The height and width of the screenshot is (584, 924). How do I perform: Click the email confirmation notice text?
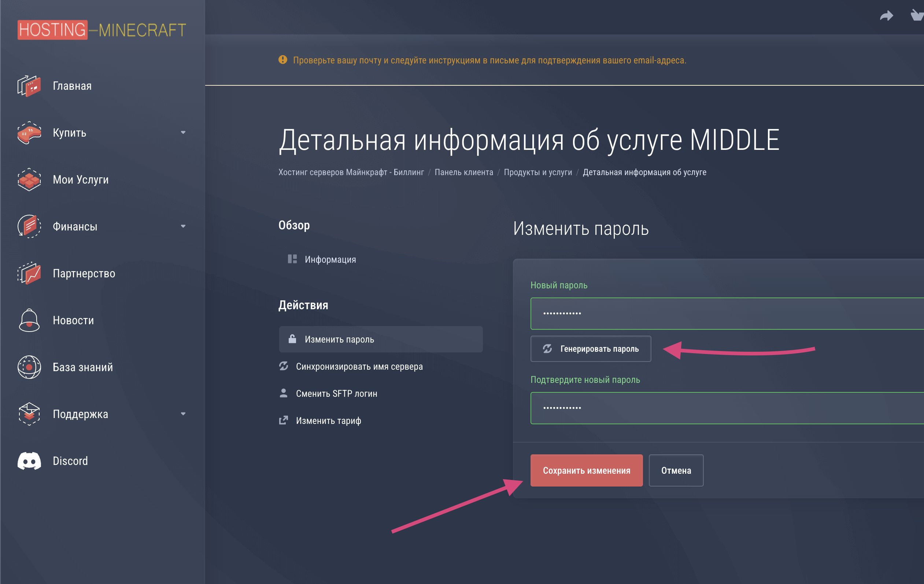pyautogui.click(x=489, y=60)
